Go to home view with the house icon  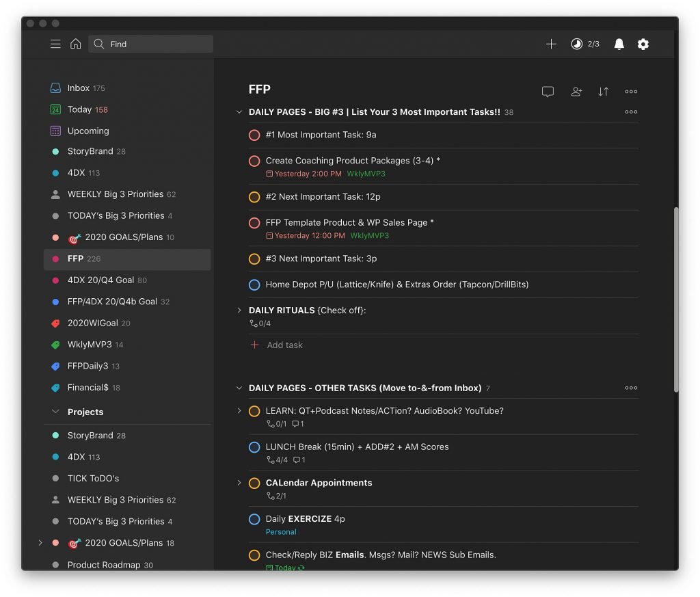click(75, 43)
